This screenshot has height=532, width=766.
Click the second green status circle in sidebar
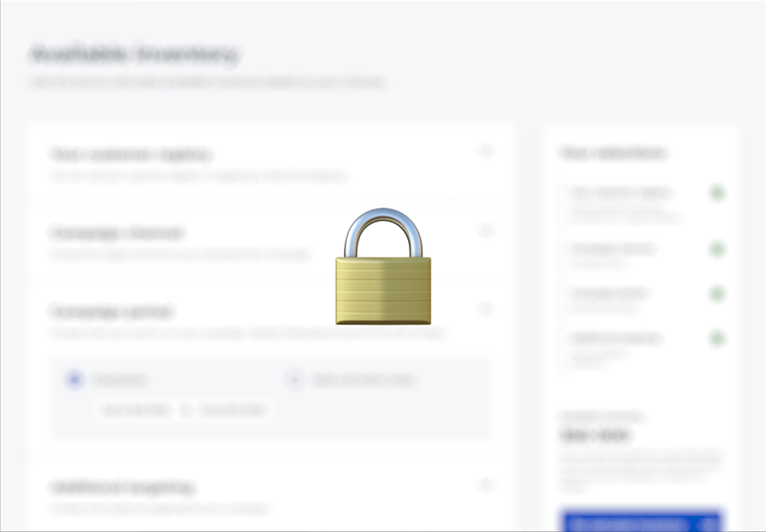coord(718,249)
